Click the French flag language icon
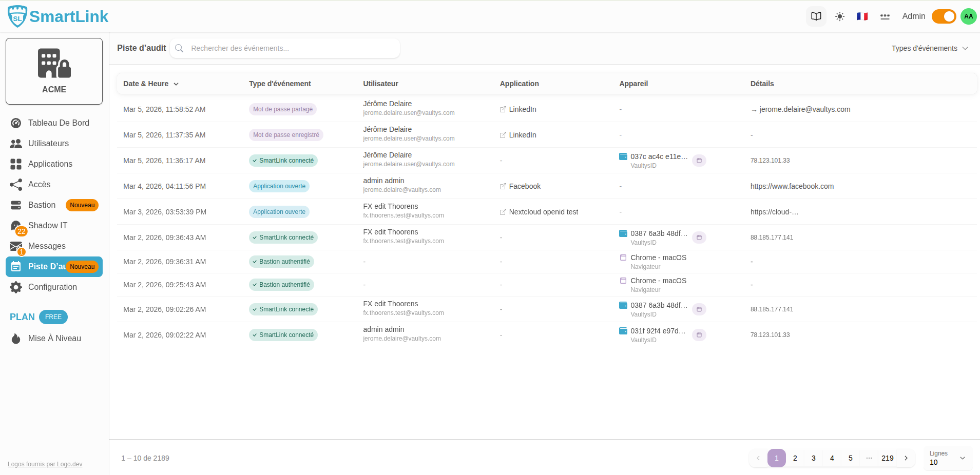Image resolution: width=980 pixels, height=475 pixels. tap(862, 16)
